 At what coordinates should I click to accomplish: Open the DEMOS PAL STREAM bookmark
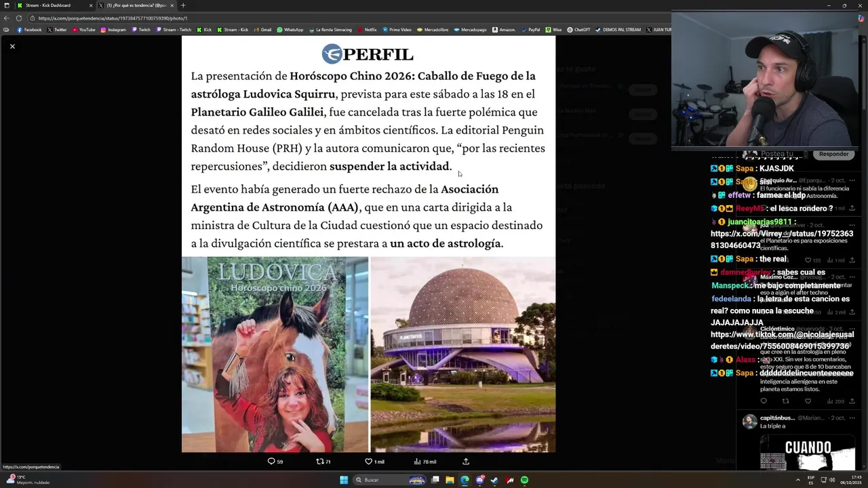pos(618,30)
